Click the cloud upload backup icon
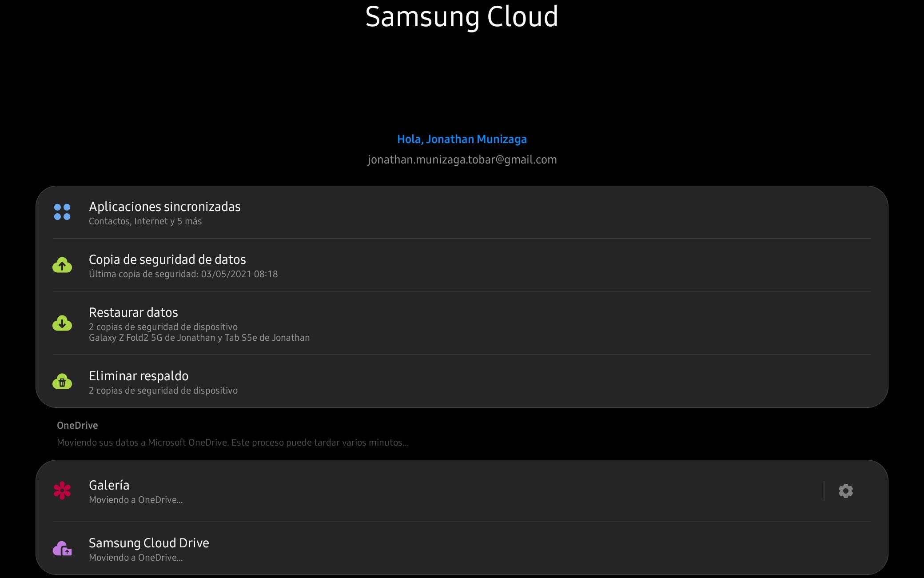This screenshot has height=578, width=924. point(62,265)
